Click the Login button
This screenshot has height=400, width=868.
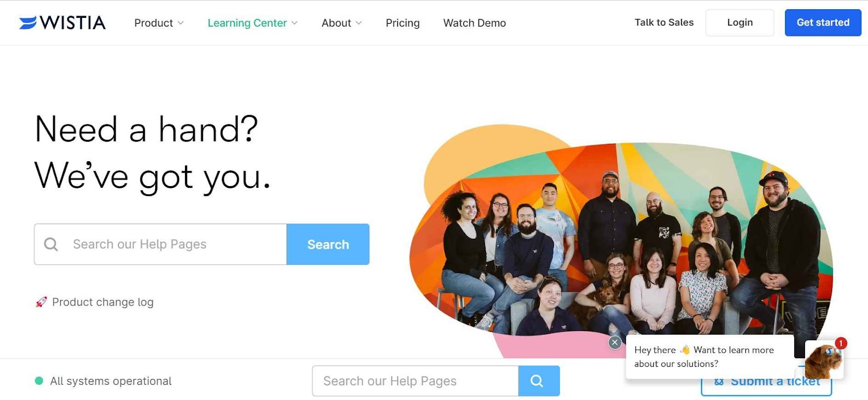coord(740,23)
